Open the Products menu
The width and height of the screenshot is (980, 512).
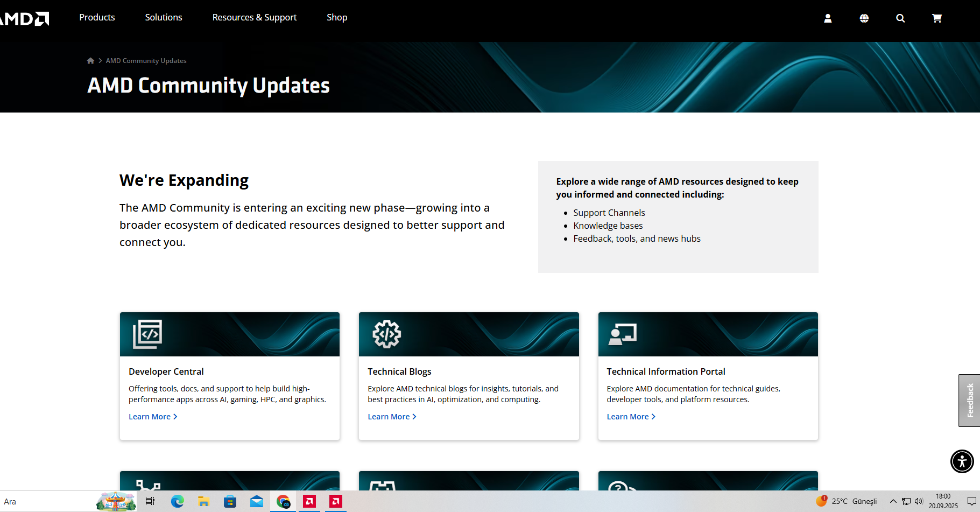(x=97, y=17)
